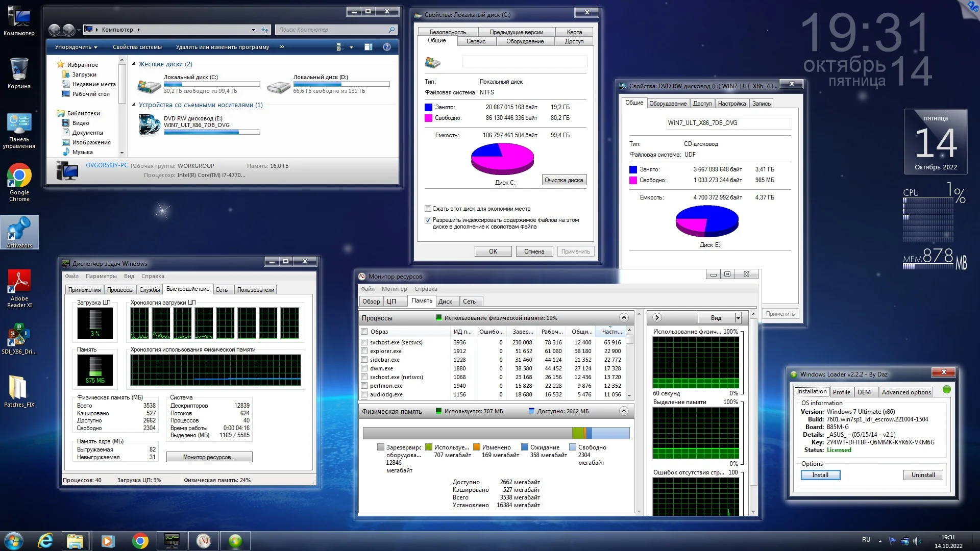Screen dimensions: 980x551
Task: Collapse the Процессы section chevron
Action: [624, 317]
